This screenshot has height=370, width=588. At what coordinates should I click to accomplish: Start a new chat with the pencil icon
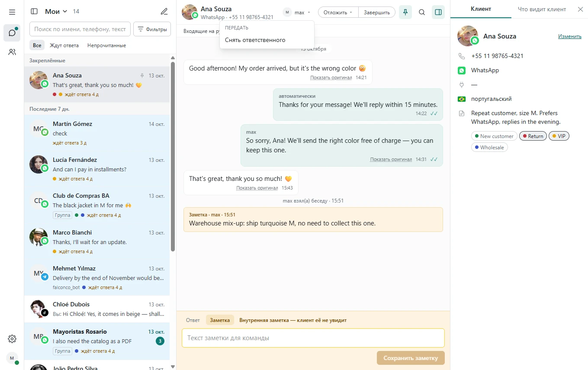pos(164,12)
